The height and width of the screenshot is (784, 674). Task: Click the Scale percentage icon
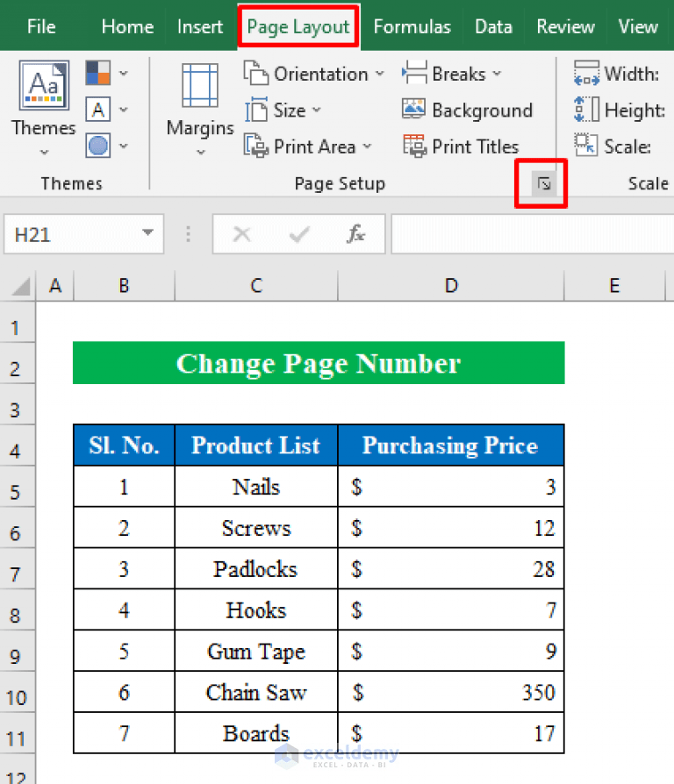[586, 146]
